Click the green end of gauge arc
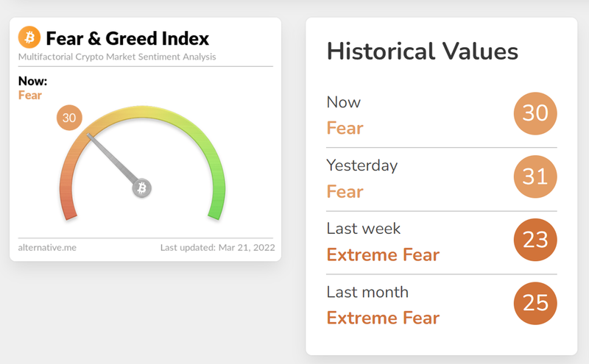The height and width of the screenshot is (364, 589). 217,206
